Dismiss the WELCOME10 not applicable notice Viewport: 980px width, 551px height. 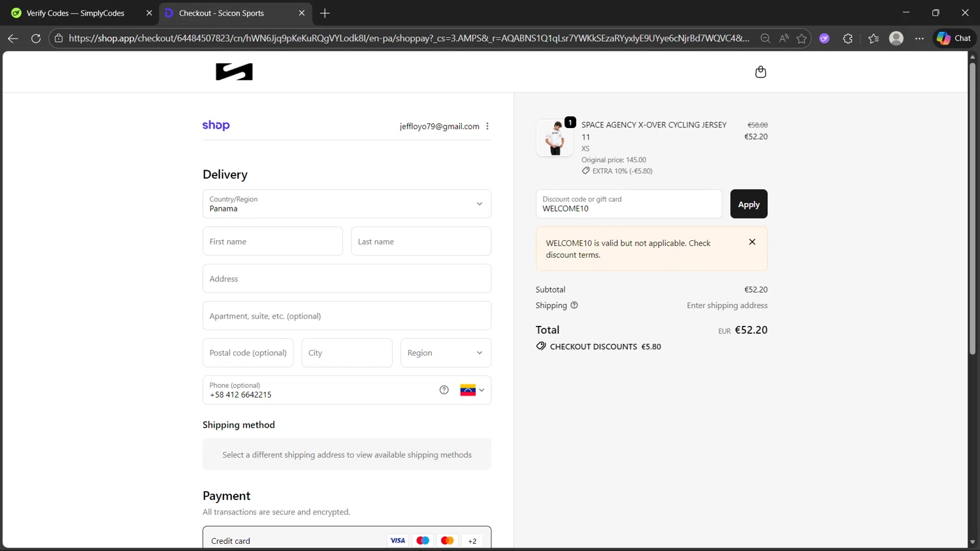click(752, 242)
